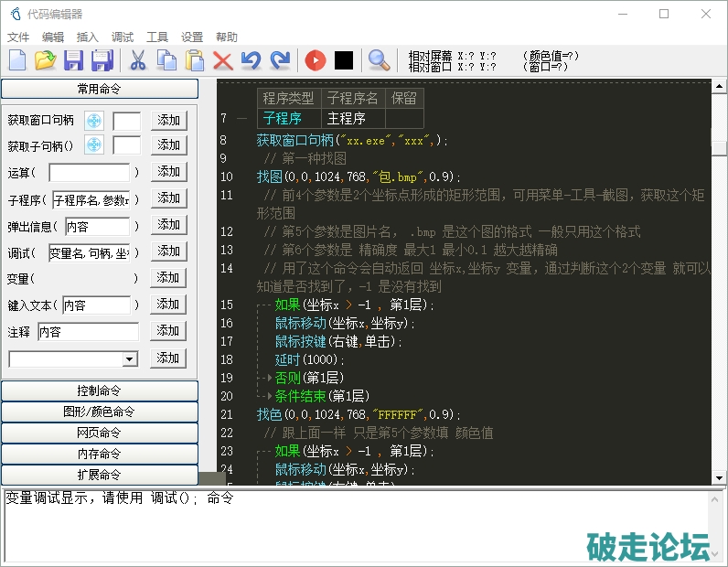Undo the last edit with the undo arrow
Image resolution: width=728 pixels, height=567 pixels.
(x=251, y=61)
